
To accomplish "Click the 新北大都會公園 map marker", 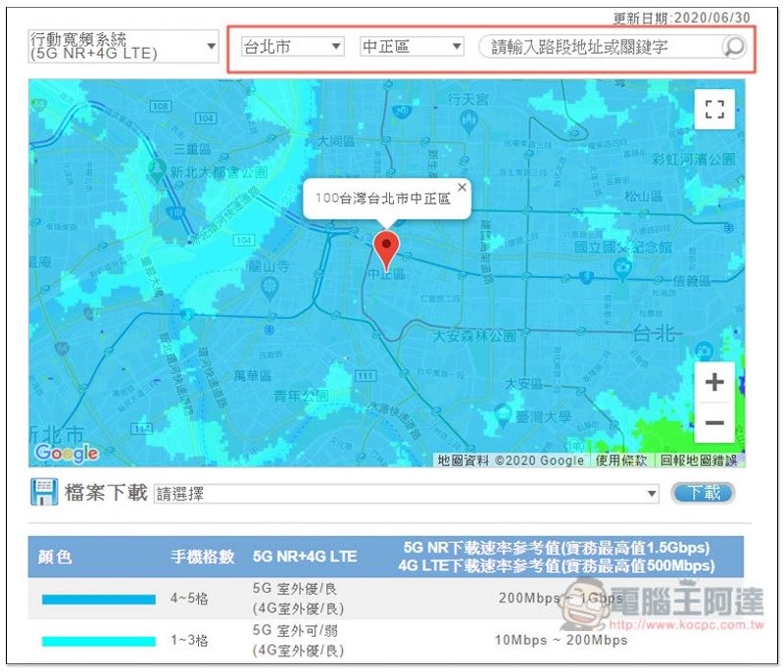I will click(156, 170).
